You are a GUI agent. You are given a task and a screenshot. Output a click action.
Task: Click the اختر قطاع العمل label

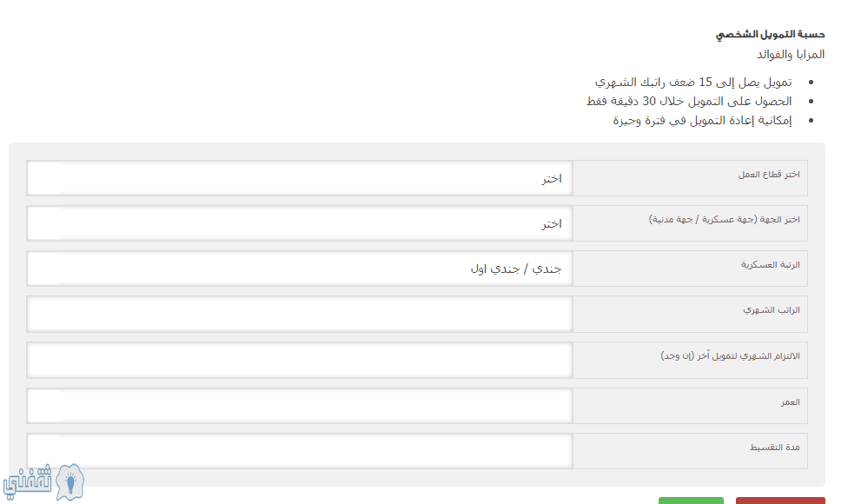(x=768, y=175)
